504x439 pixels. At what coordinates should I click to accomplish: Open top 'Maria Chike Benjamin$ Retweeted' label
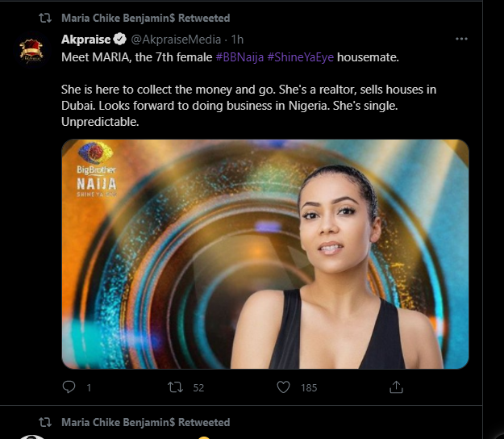146,18
